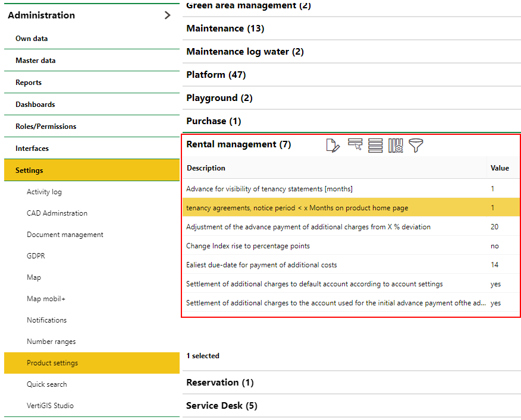Image resolution: width=521 pixels, height=420 pixels.
Task: Click the row selection cursor icon
Action: point(355,146)
